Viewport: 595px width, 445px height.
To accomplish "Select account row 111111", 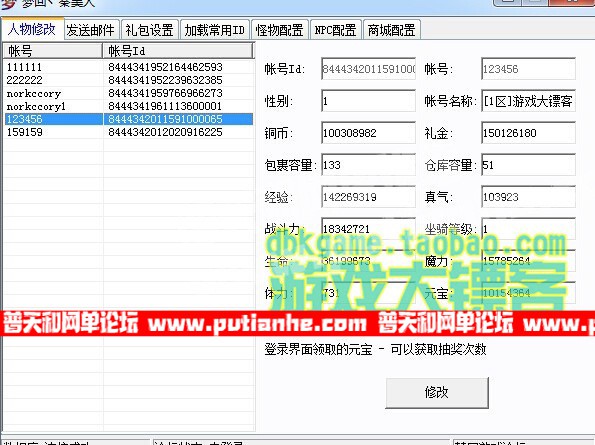I will pos(128,67).
